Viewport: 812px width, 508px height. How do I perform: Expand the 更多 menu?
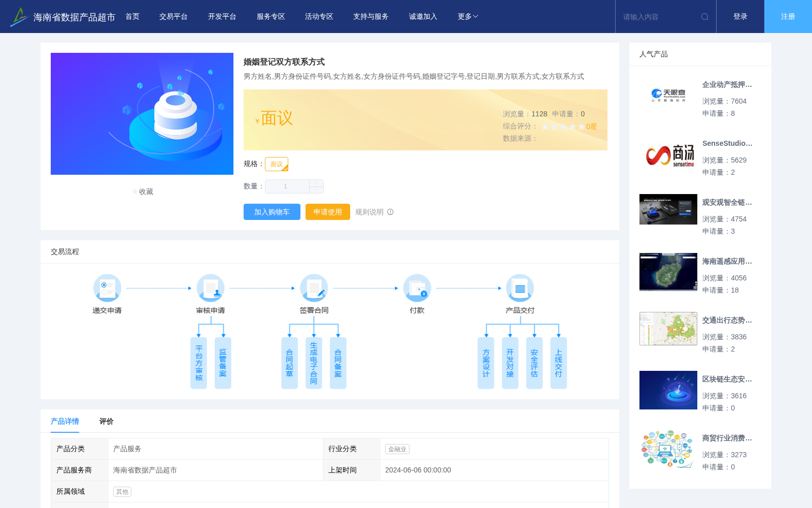pyautogui.click(x=468, y=17)
